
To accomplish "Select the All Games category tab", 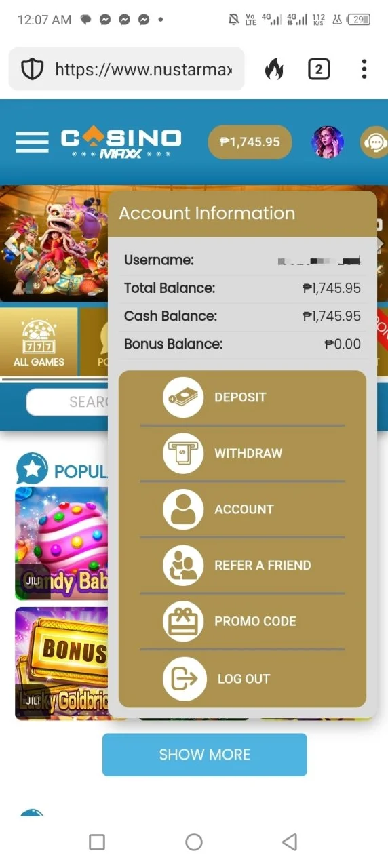I will (39, 342).
